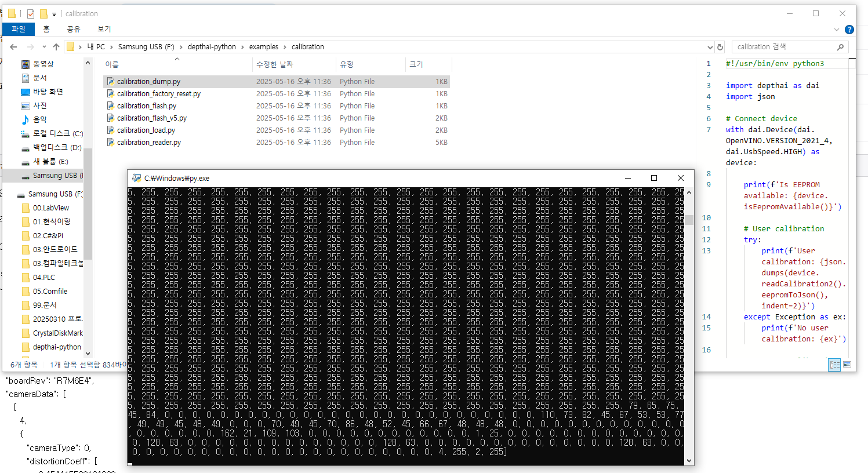Open the Quick Access Toolbar customize dropdown
868x473 pixels.
pyautogui.click(x=54, y=14)
